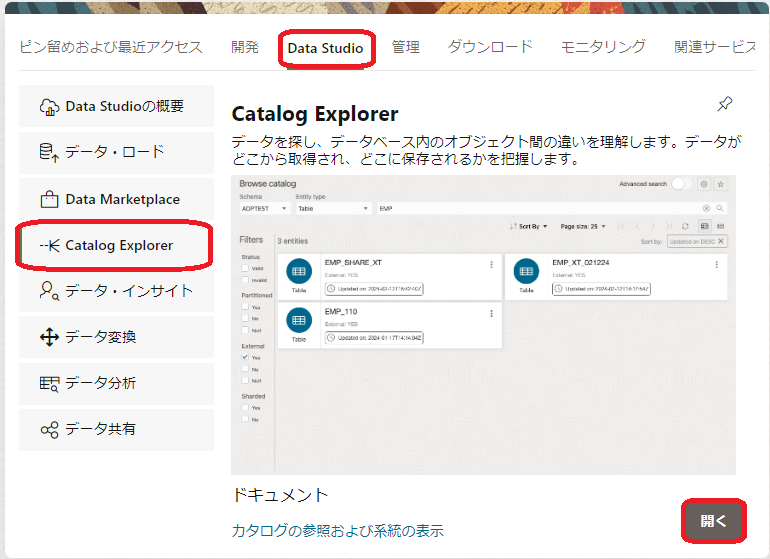Click the pin icon beside Catalog Explorer title
The width and height of the screenshot is (770, 559).
(725, 105)
